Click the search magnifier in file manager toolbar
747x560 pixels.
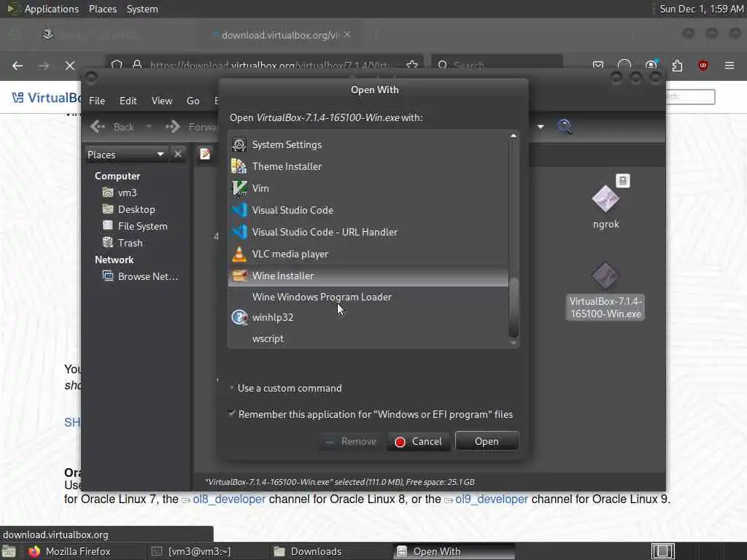(565, 127)
